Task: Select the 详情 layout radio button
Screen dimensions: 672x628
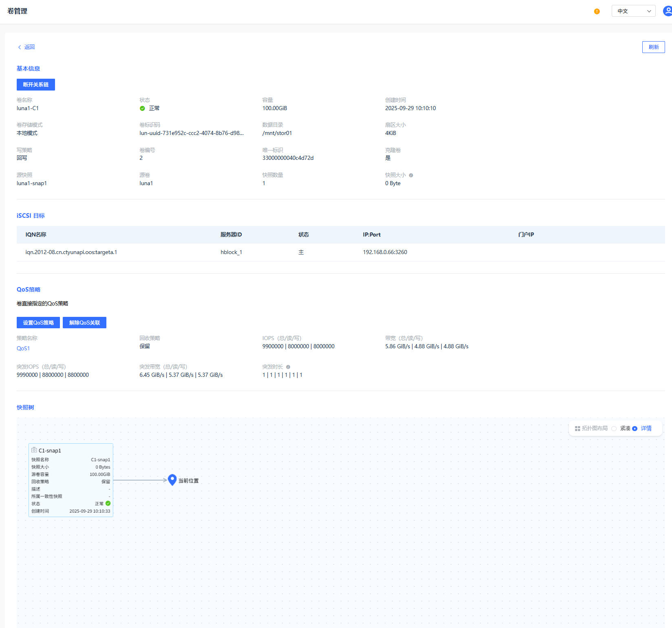Action: click(635, 429)
